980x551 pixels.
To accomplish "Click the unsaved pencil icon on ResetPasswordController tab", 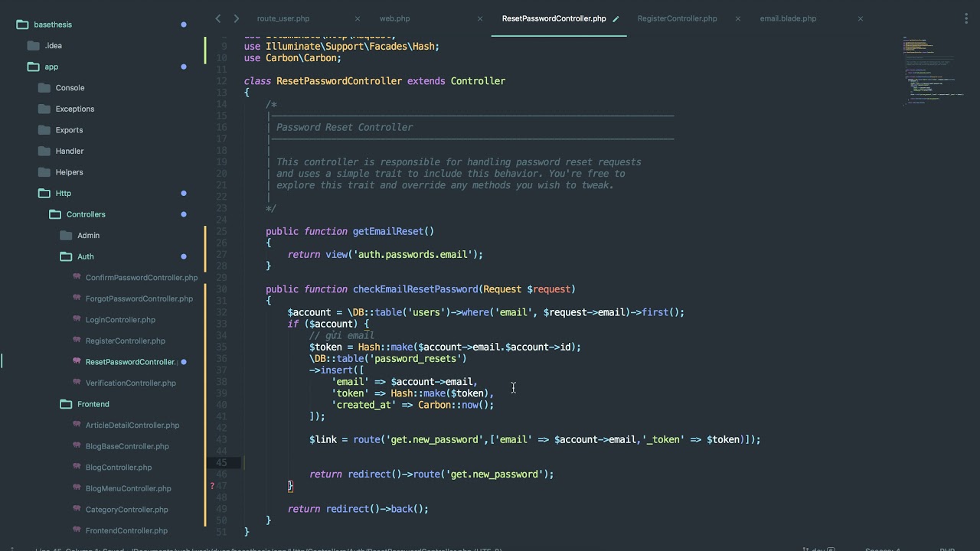I will [616, 18].
